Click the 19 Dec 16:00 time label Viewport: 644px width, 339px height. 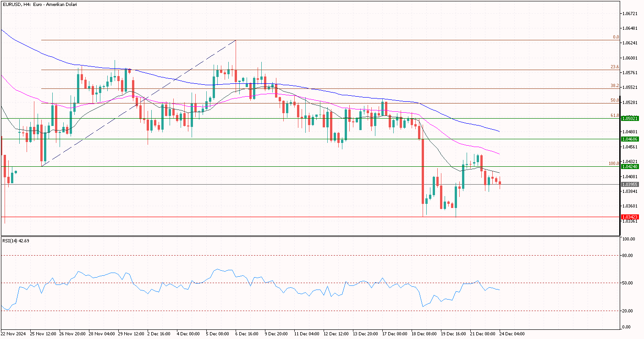coord(453,334)
